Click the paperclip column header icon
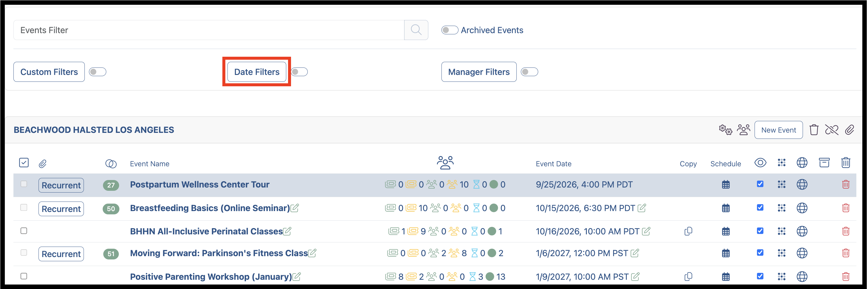 pyautogui.click(x=42, y=164)
